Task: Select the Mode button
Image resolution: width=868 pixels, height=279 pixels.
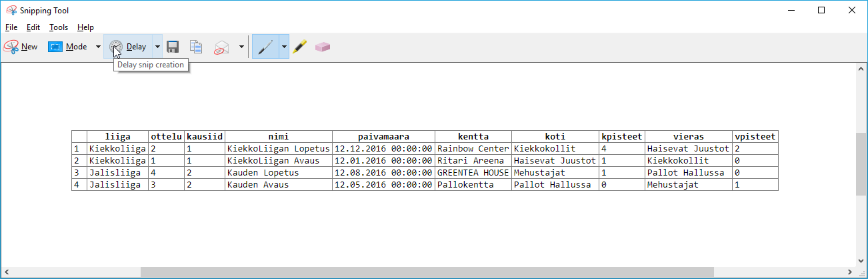Action: 67,47
